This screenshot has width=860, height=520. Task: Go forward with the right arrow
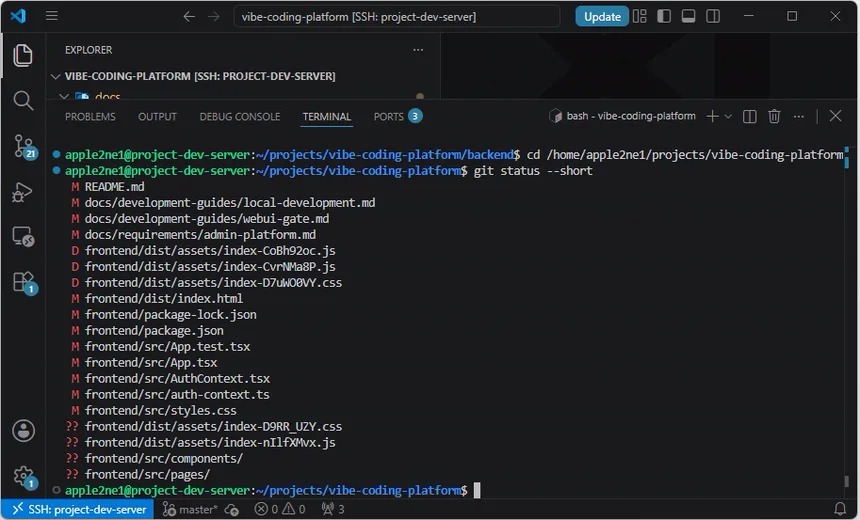[x=214, y=16]
